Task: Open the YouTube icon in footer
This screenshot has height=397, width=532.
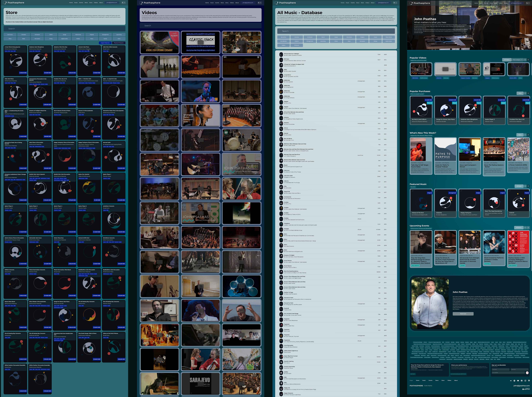Action: 518,381
